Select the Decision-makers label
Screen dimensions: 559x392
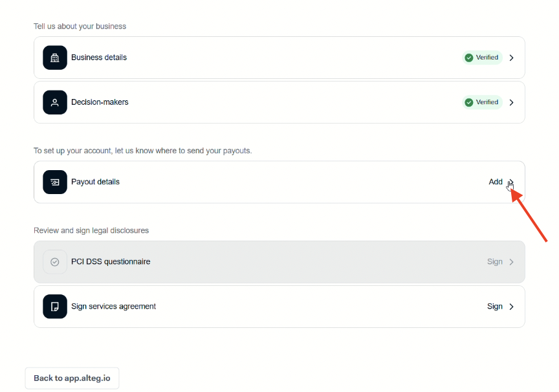pos(100,102)
